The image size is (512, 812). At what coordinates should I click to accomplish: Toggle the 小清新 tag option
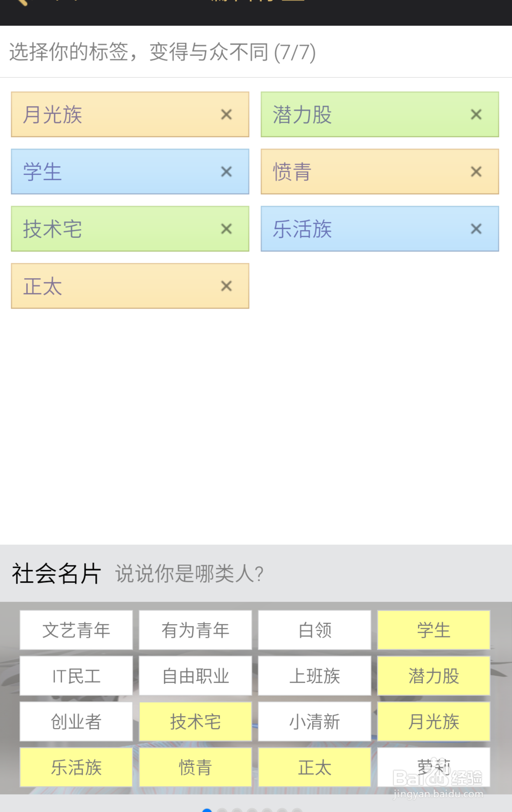pos(314,721)
